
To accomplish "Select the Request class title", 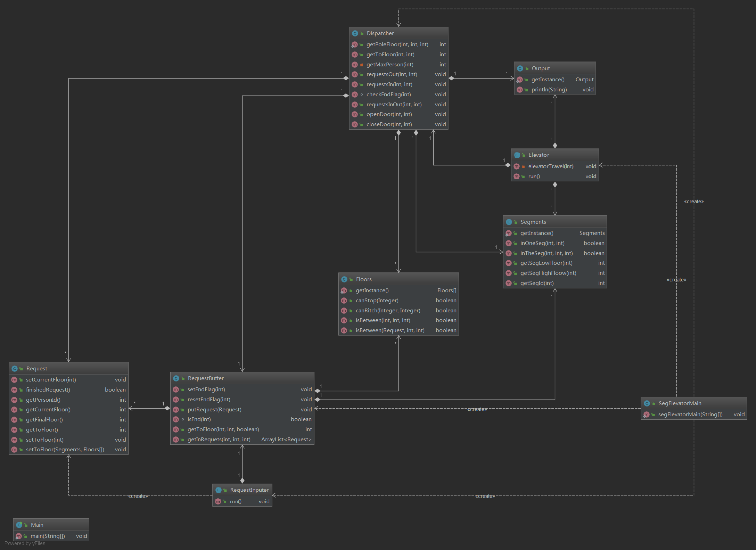I will point(36,368).
